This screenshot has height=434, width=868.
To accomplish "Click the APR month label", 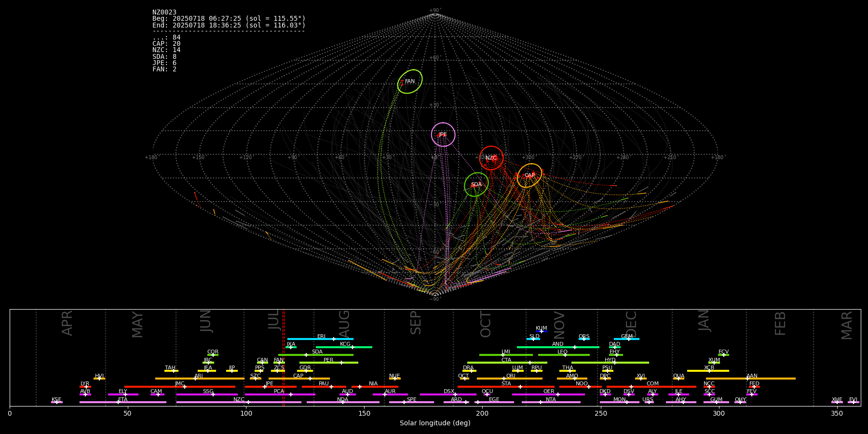I will (x=68, y=323).
